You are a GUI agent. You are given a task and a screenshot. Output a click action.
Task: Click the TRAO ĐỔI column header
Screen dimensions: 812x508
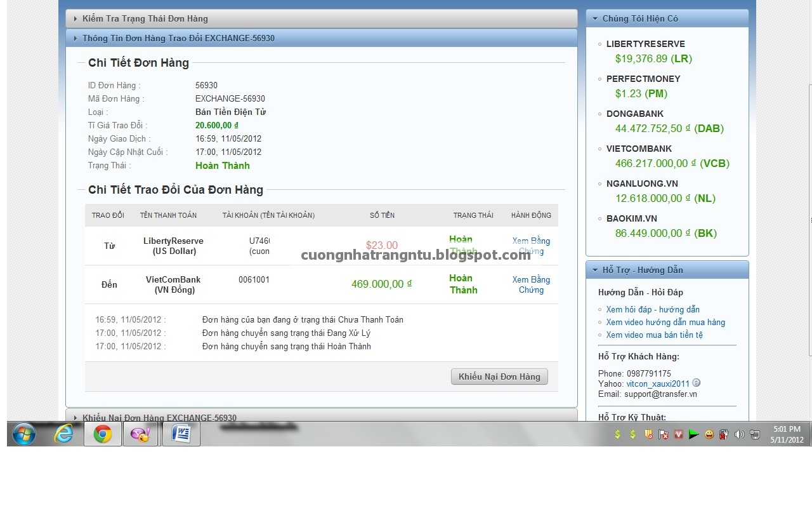(108, 215)
